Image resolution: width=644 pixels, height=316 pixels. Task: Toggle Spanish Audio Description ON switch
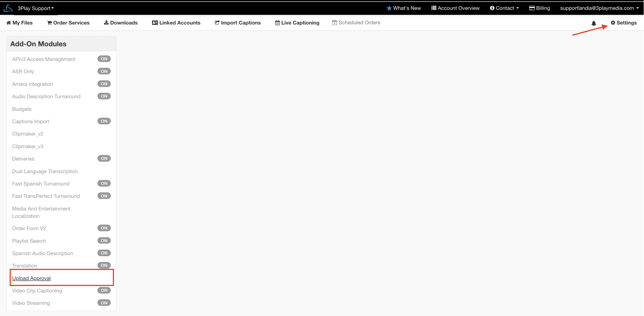104,253
